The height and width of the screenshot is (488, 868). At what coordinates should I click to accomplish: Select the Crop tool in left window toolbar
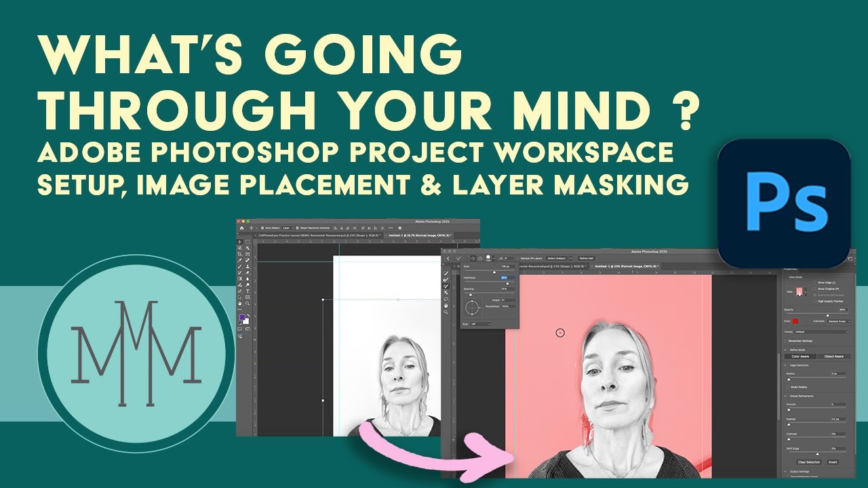click(239, 254)
